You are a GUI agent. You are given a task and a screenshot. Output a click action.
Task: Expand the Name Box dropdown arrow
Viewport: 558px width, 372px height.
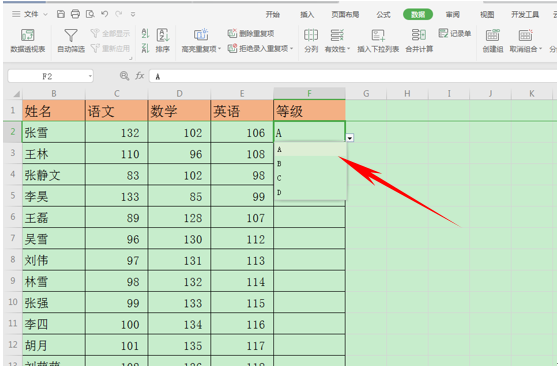90,76
